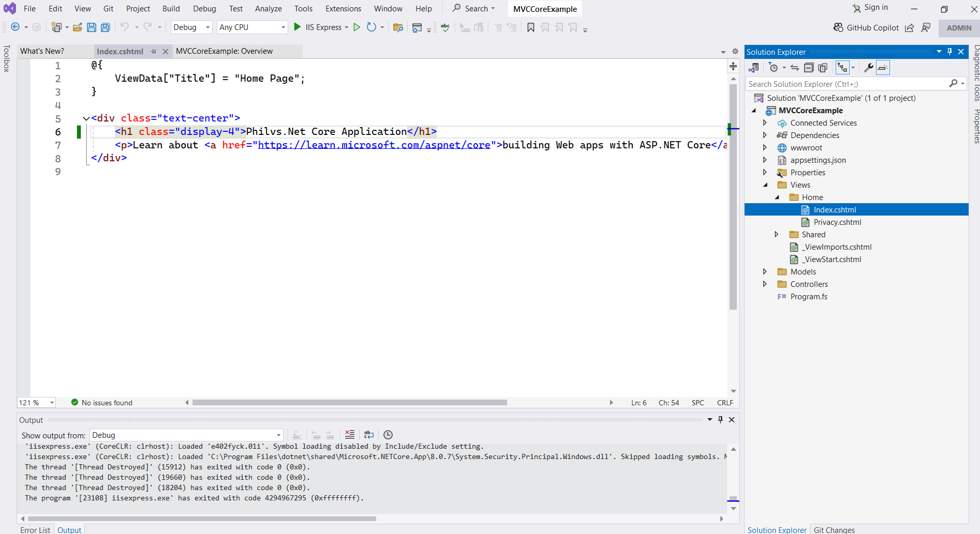Open Properties wrench icon in Solution Explorer
Image resolution: width=980 pixels, height=534 pixels.
tap(869, 68)
